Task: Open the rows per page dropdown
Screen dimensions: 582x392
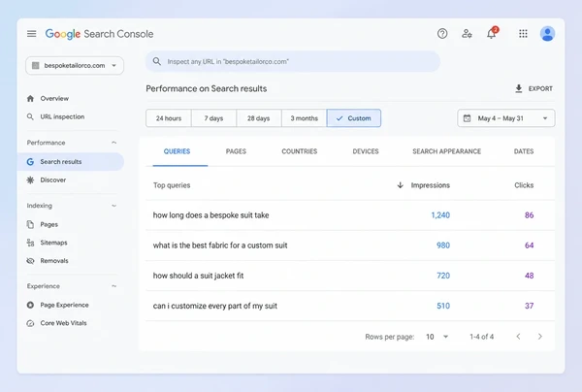Action: click(437, 337)
